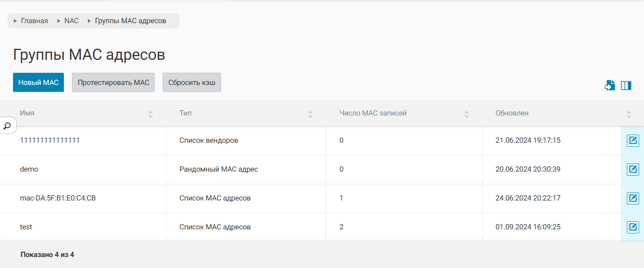Click Протестировать MAC button

click(x=113, y=83)
